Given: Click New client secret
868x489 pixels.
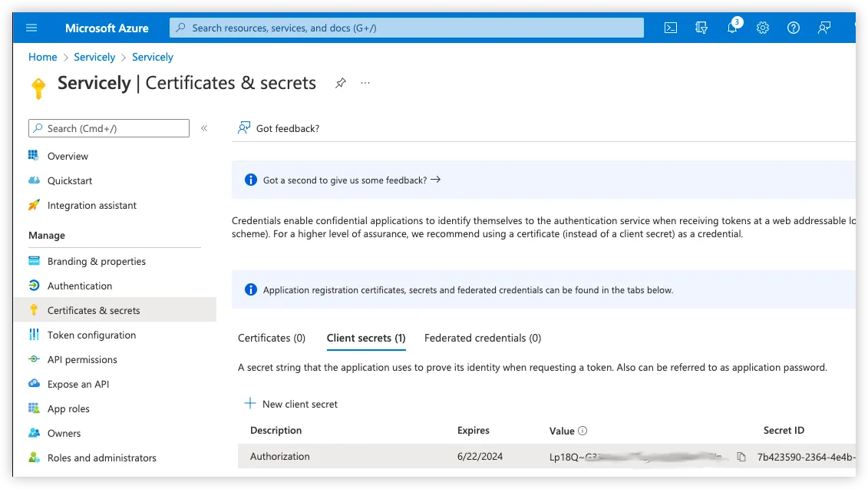Looking at the screenshot, I should [x=291, y=405].
